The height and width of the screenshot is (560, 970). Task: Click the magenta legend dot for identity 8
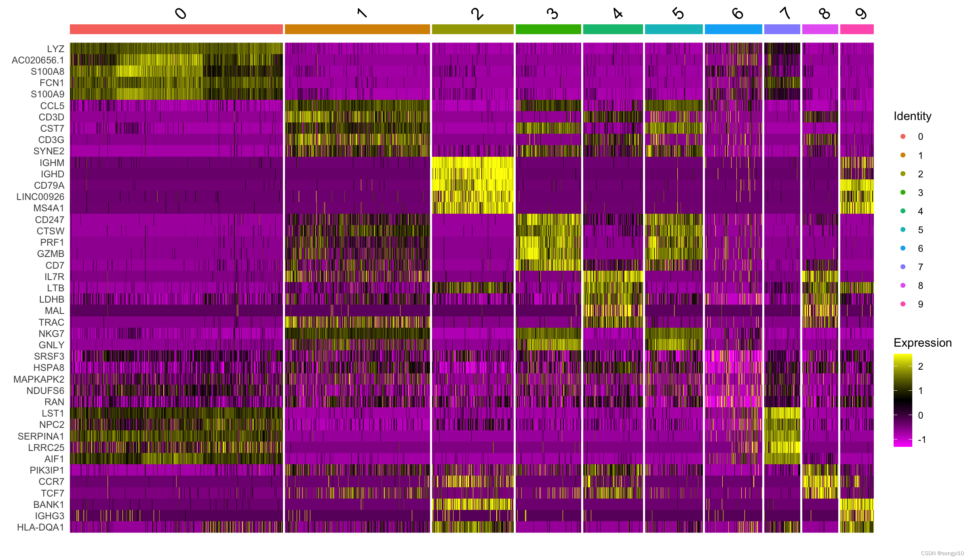(903, 285)
